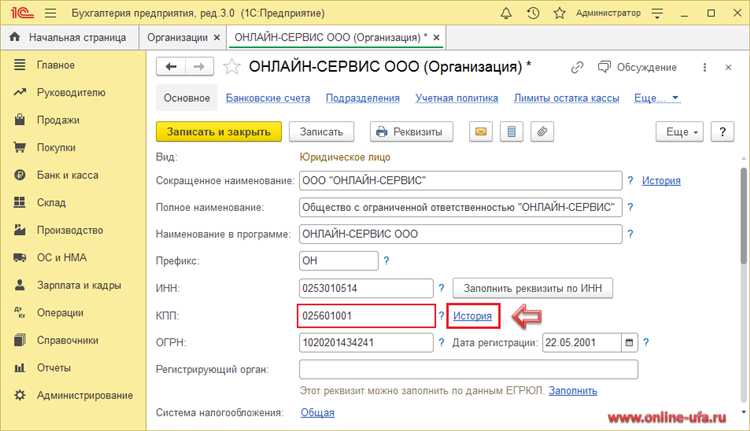Navigate forward with the right arrow button
750x431 pixels.
pos(199,66)
